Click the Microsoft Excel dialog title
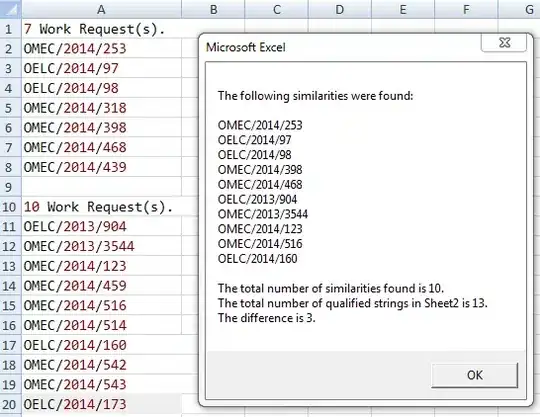 coord(246,47)
